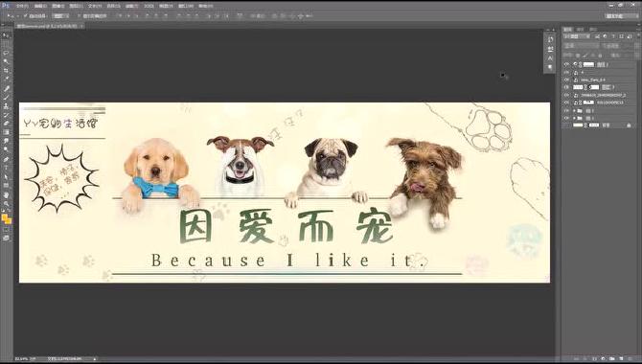Screen dimensions: 642x364
Task: Select the Clone Stamp tool
Action: point(6,105)
